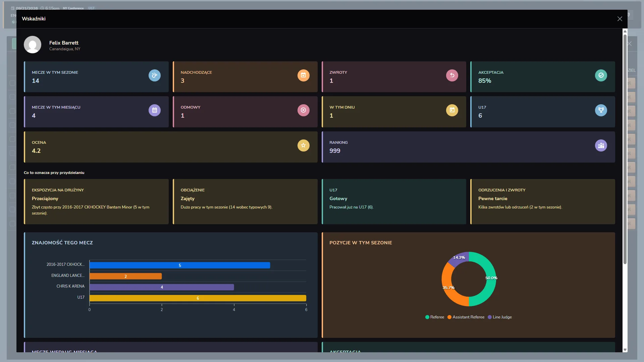The image size is (644, 362).
Task: Toggle the Referee legend item
Action: (434, 317)
